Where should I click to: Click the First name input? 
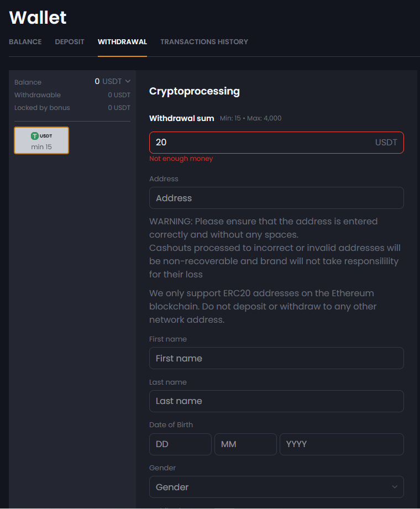(276, 358)
